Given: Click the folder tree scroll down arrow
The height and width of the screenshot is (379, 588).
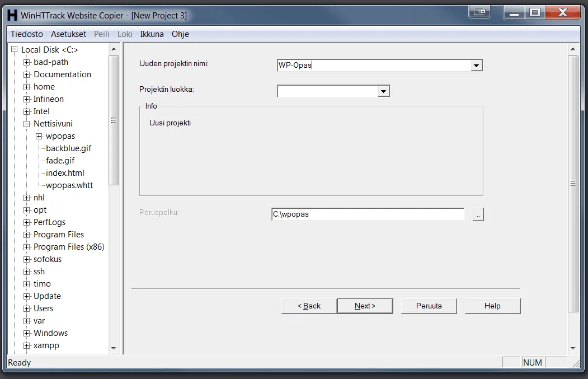Looking at the screenshot, I should [114, 348].
